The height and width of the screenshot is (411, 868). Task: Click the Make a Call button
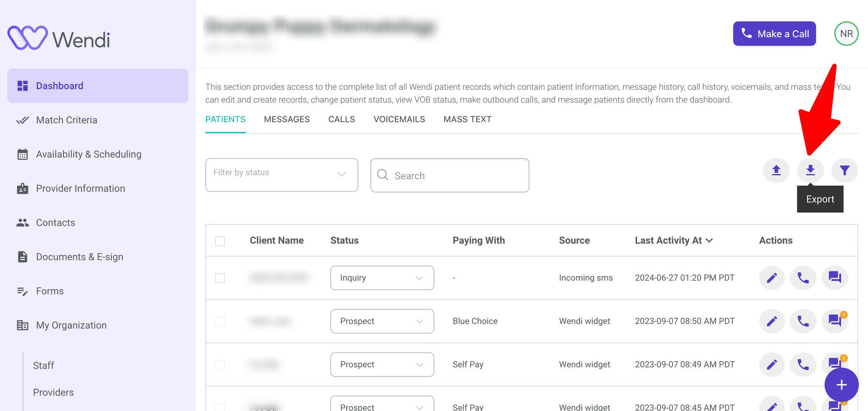(774, 34)
